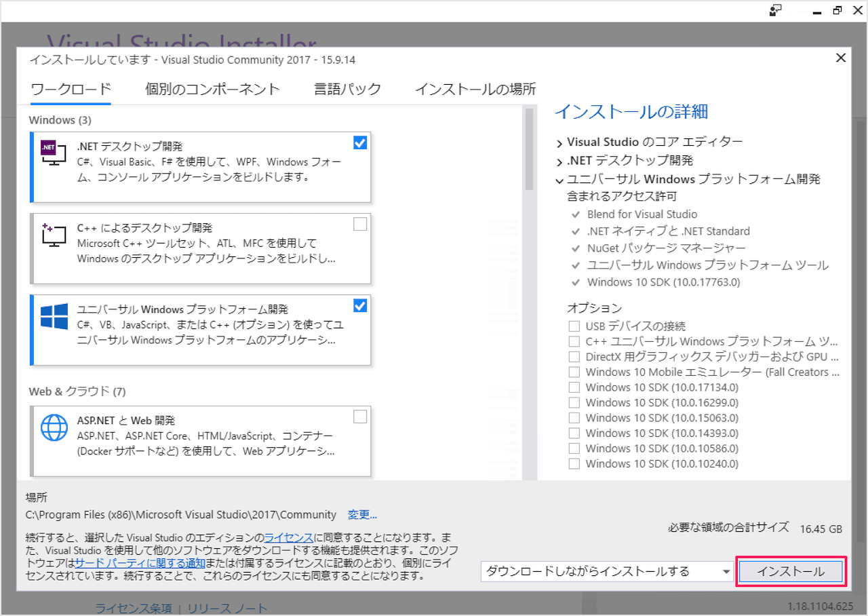Click the インストールの詳細 heading
This screenshot has width=868, height=616.
click(631, 112)
